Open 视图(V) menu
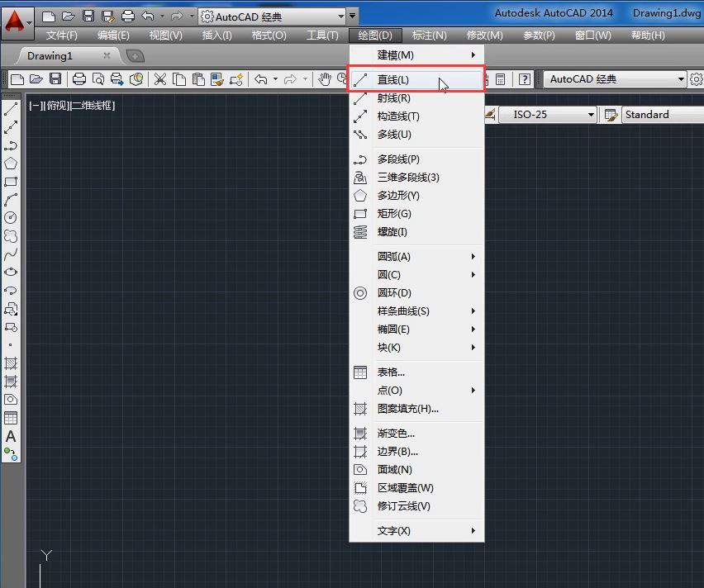Viewport: 704px width, 588px height. (166, 35)
